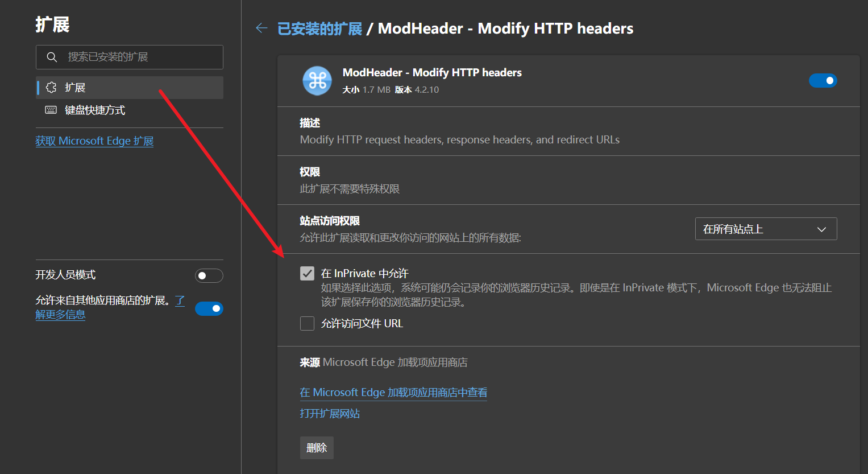The image size is (868, 474).
Task: Open 在 Microsoft Edge 加载项应用商店中查看 link
Action: coord(393,393)
